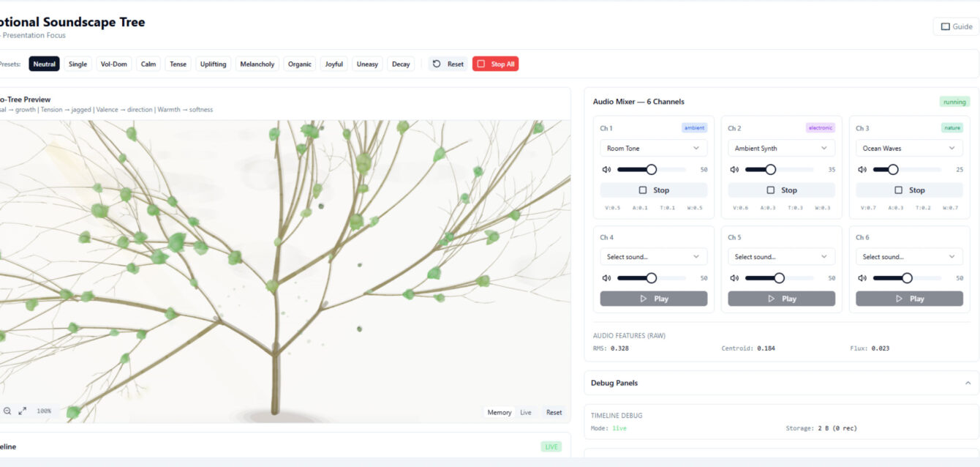Adjust the volume slider on Channel 2
The height and width of the screenshot is (467, 980).
coord(769,169)
